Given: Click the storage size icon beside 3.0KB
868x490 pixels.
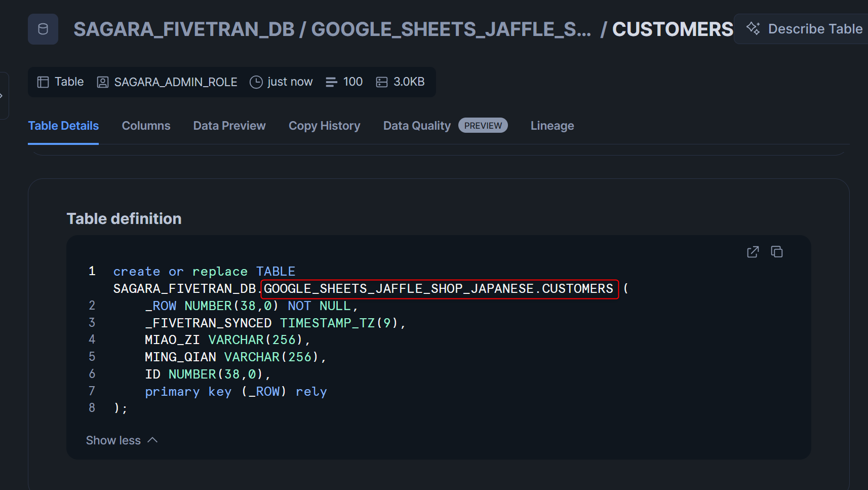Looking at the screenshot, I should tap(382, 82).
